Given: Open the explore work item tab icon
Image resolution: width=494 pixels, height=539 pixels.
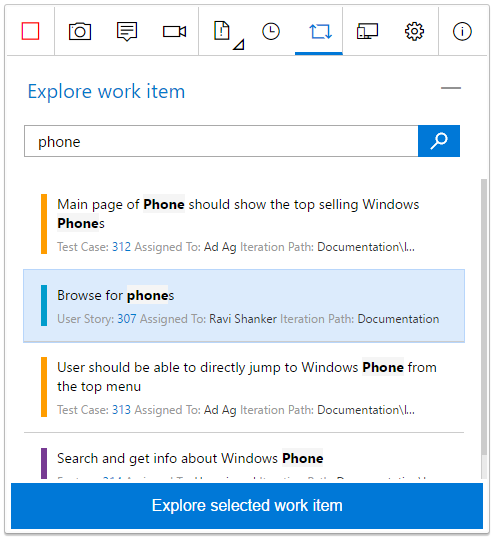Looking at the screenshot, I should (320, 32).
